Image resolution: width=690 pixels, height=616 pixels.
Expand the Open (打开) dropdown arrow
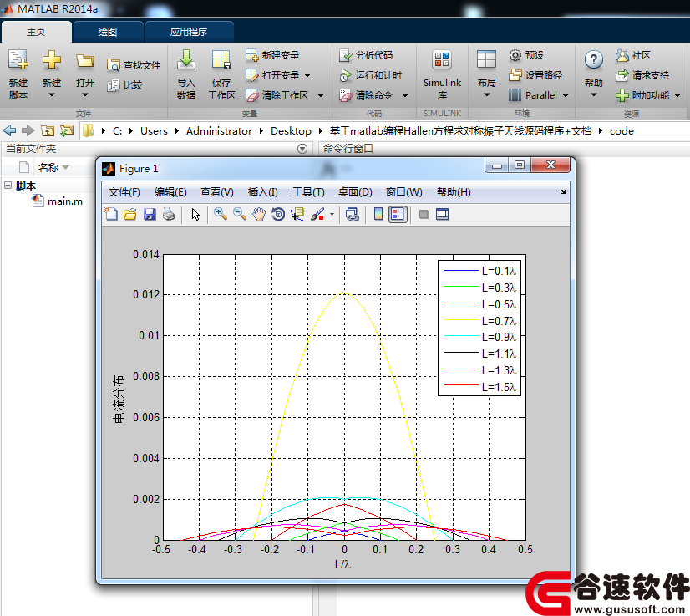85,94
